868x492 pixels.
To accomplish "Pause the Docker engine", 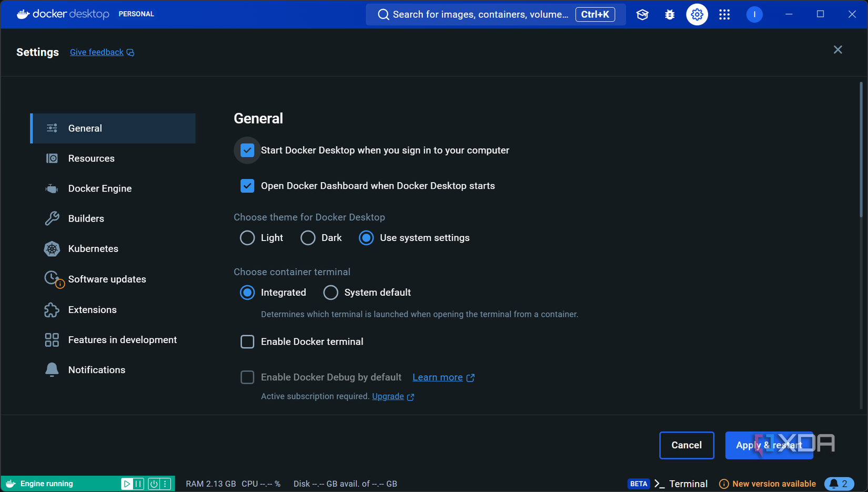I will click(138, 483).
